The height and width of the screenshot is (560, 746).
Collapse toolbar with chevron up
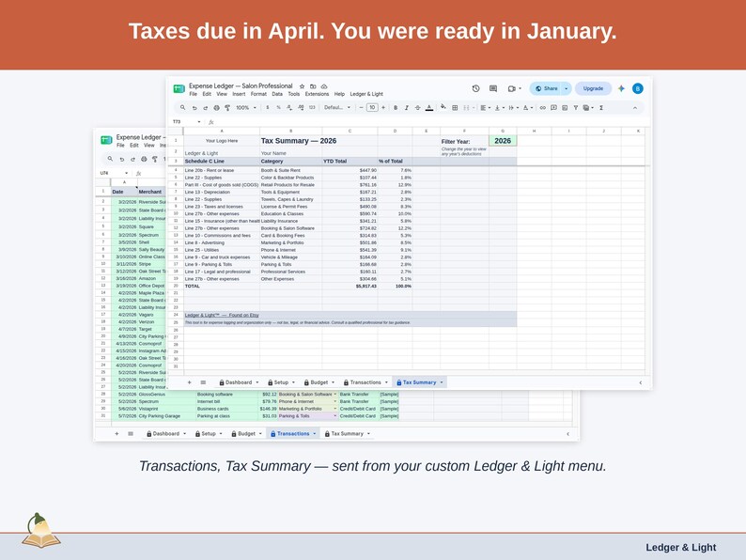point(635,108)
